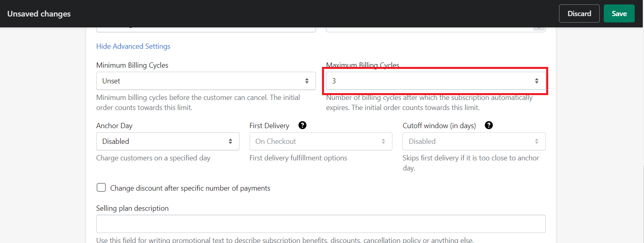Click Hide Advanced Settings link

[133, 46]
